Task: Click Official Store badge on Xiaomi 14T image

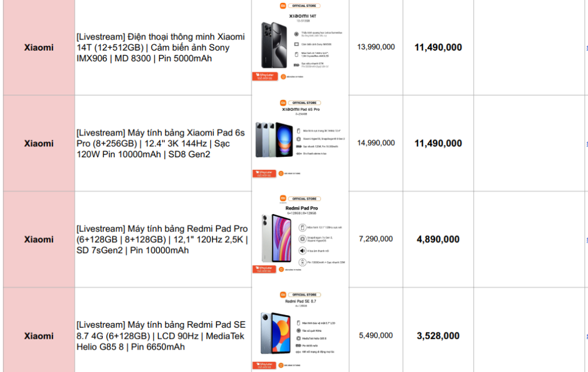Action: tap(304, 6)
